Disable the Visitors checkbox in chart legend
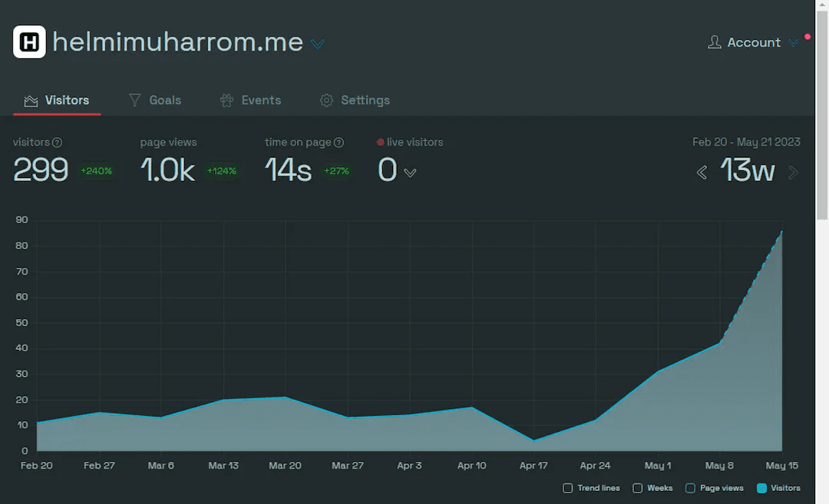 [x=762, y=488]
